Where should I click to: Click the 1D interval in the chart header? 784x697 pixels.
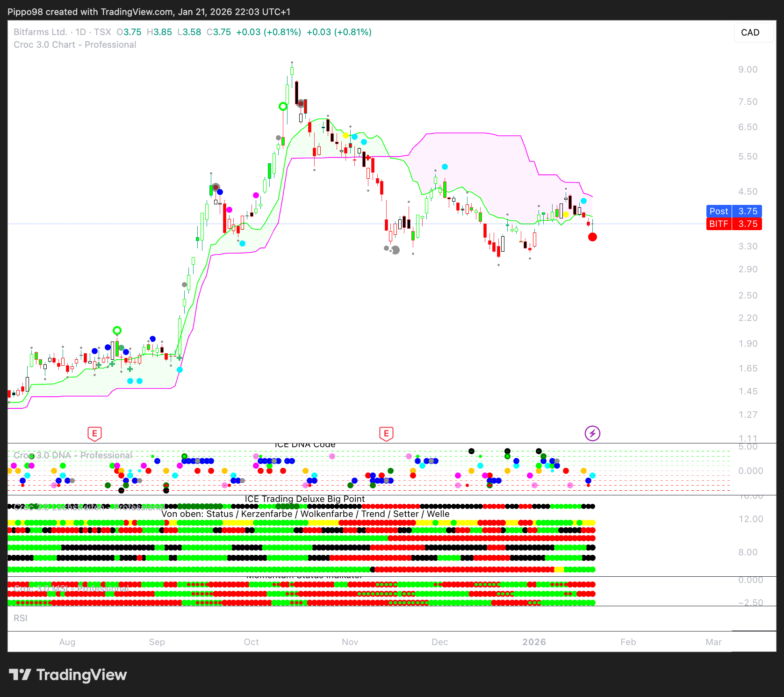pos(81,32)
